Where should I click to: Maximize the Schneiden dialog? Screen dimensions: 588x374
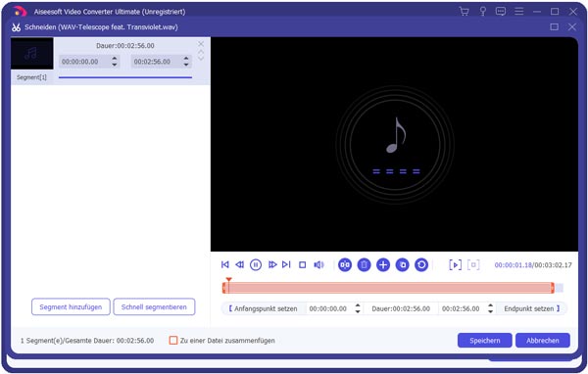[555, 27]
